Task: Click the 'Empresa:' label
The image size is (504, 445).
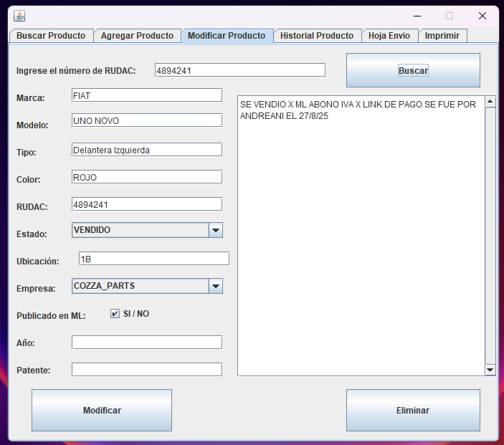Action: pyautogui.click(x=36, y=289)
